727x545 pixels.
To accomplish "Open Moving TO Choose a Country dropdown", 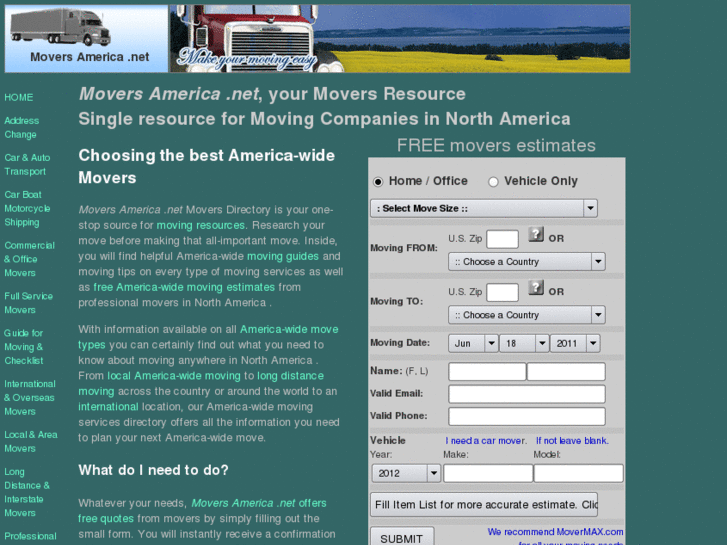I will (527, 315).
